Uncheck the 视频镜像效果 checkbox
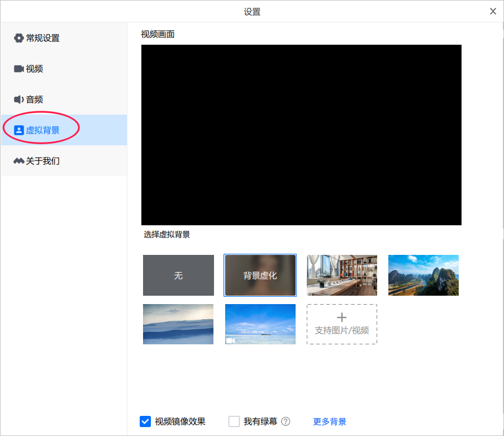The height and width of the screenshot is (436, 504). 145,421
